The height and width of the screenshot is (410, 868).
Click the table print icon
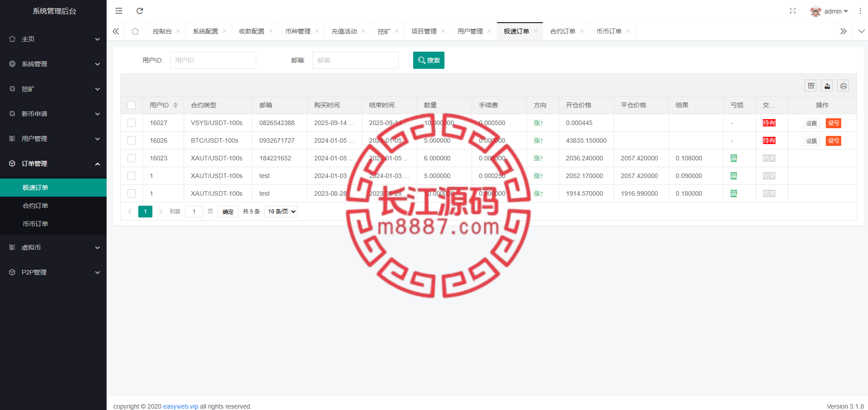[x=844, y=86]
